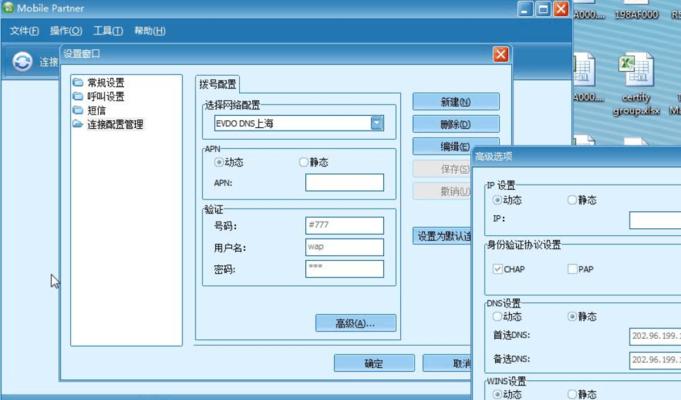Click the 密码 password field
Viewport: 681px width, 400px height.
click(344, 269)
